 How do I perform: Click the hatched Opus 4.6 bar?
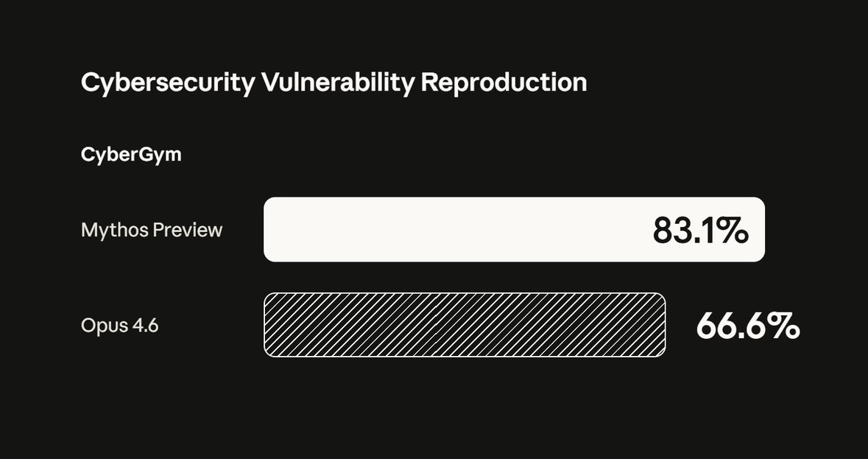(x=465, y=324)
